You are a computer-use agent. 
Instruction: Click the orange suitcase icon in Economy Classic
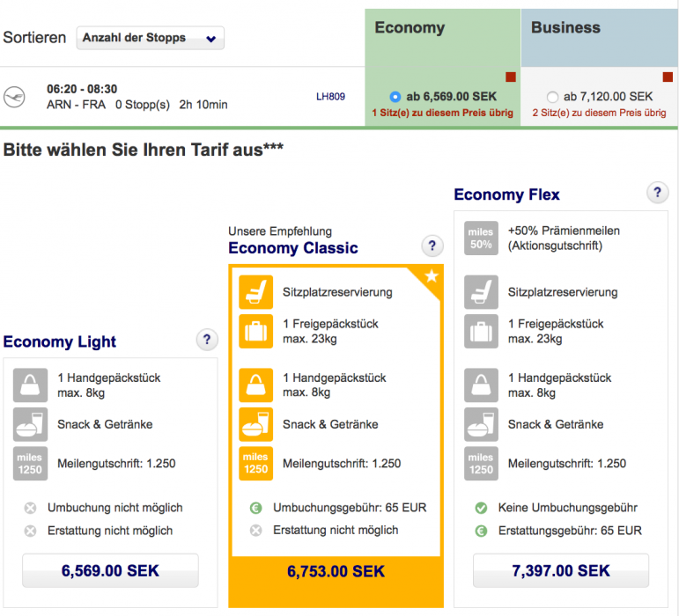tap(256, 332)
